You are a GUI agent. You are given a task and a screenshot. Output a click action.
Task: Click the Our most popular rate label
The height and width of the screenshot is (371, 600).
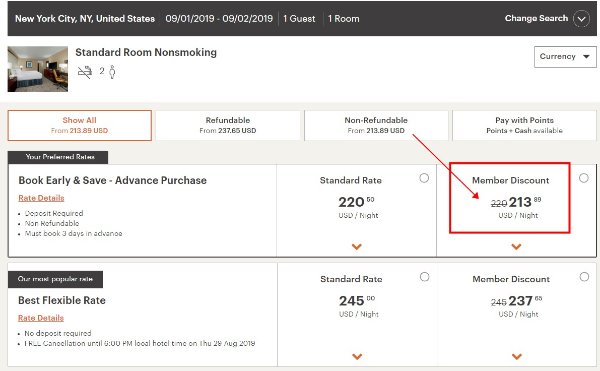tap(55, 279)
